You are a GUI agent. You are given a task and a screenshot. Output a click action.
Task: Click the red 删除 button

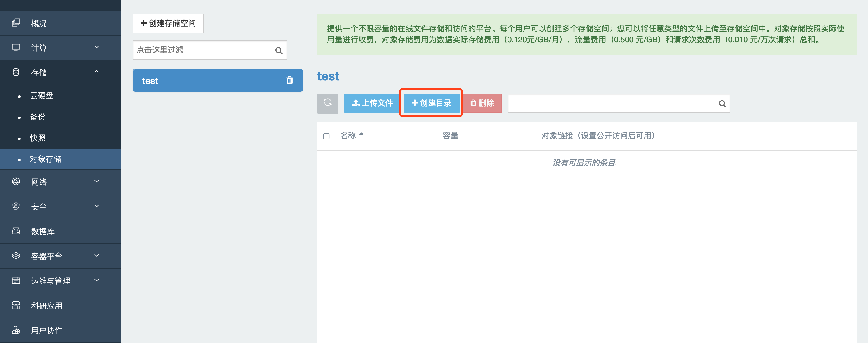pos(482,103)
